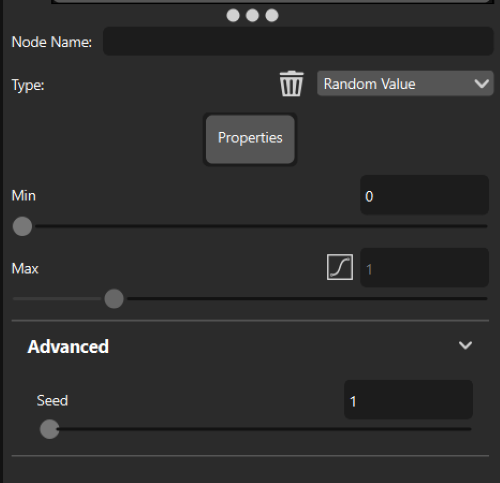Select the Seed value input box

click(x=408, y=400)
